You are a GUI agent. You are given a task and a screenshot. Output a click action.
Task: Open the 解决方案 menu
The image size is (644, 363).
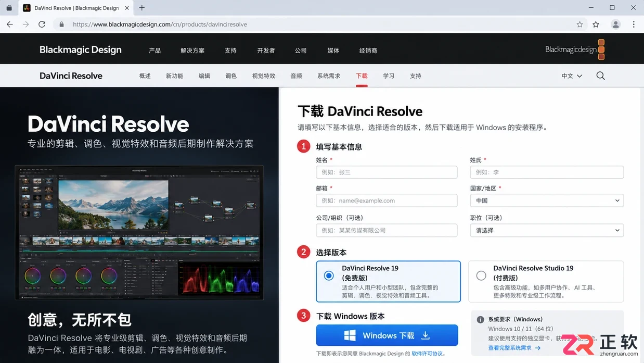tap(192, 51)
